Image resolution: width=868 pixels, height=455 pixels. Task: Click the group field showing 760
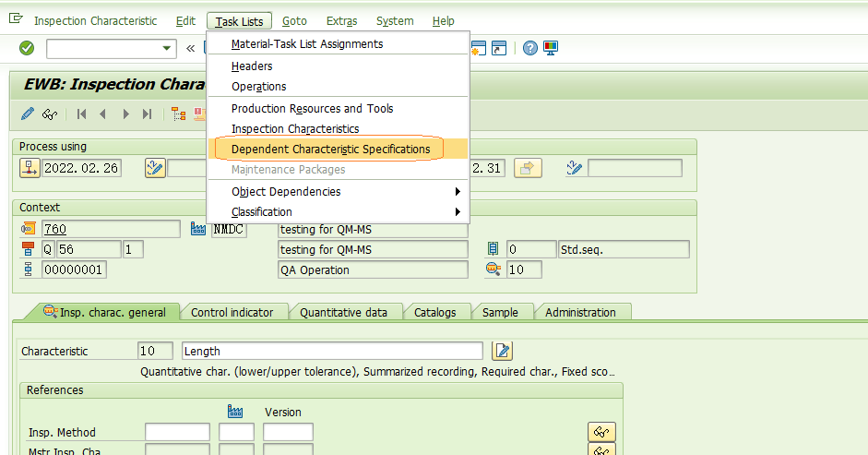(111, 229)
